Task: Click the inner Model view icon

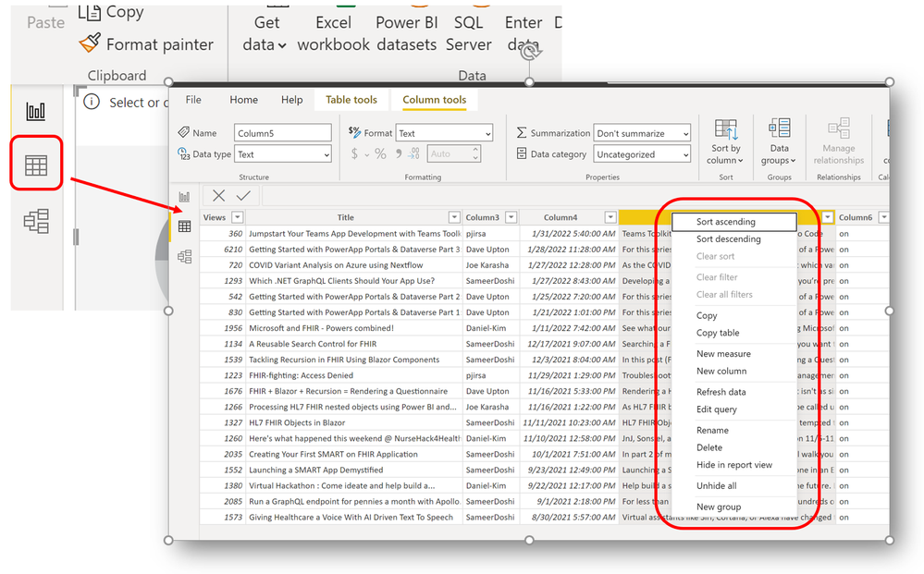Action: (x=184, y=256)
